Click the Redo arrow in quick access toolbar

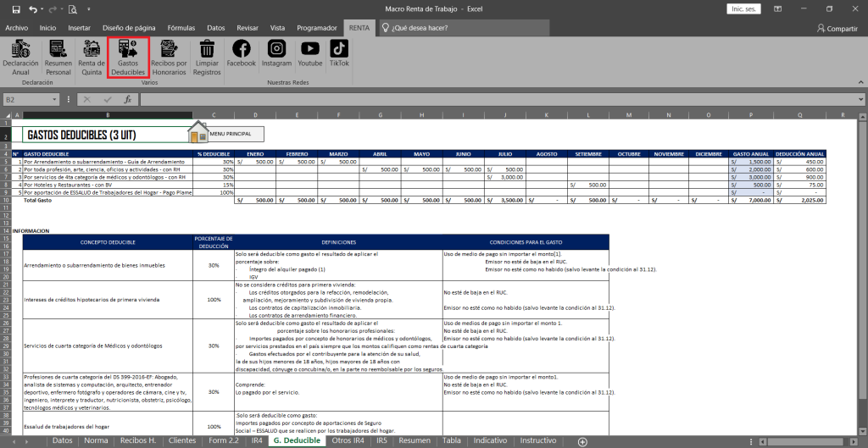[53, 9]
